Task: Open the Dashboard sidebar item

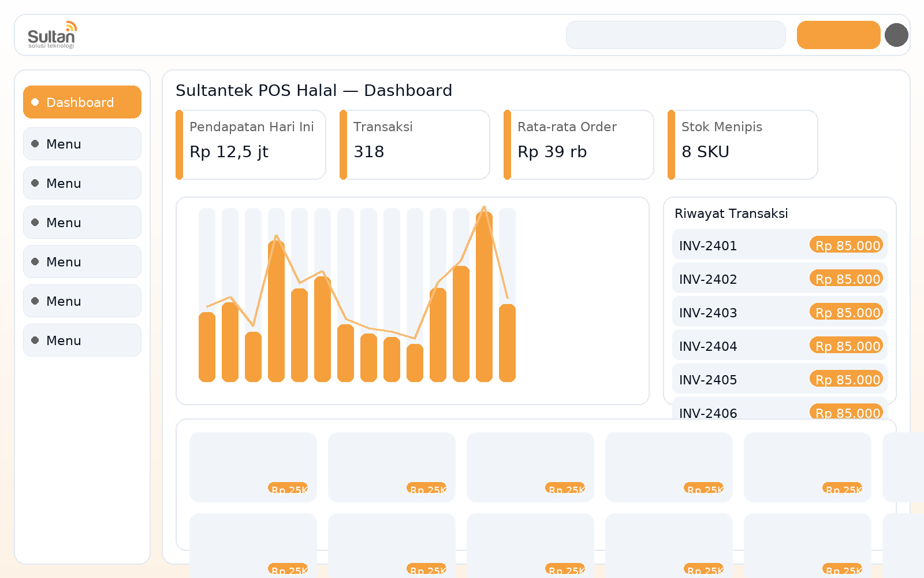Action: point(82,102)
